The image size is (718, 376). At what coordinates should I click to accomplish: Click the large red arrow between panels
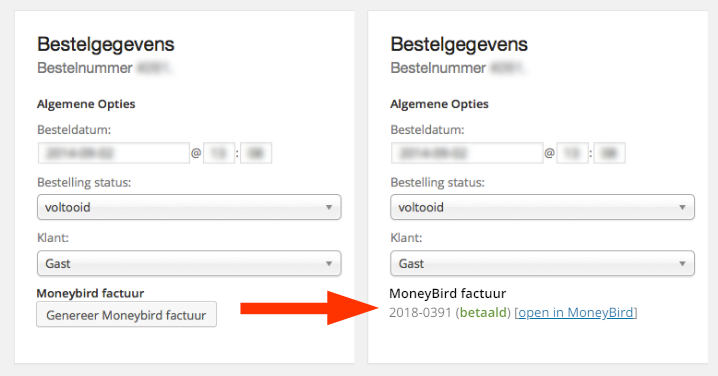pyautogui.click(x=310, y=308)
